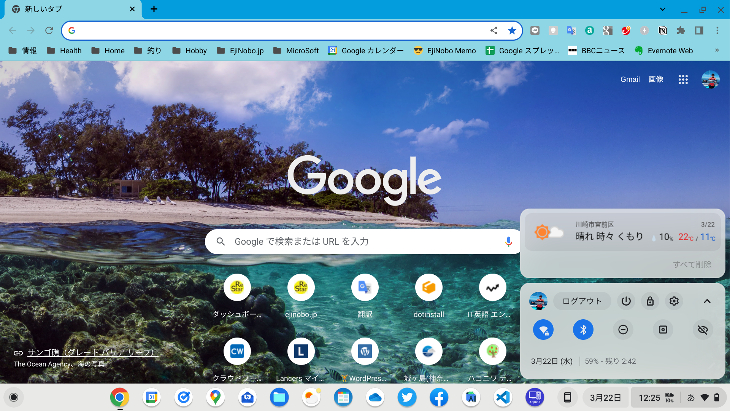This screenshot has width=730, height=411.
Task: Toggle Bluetooth in quick settings
Action: coord(583,330)
